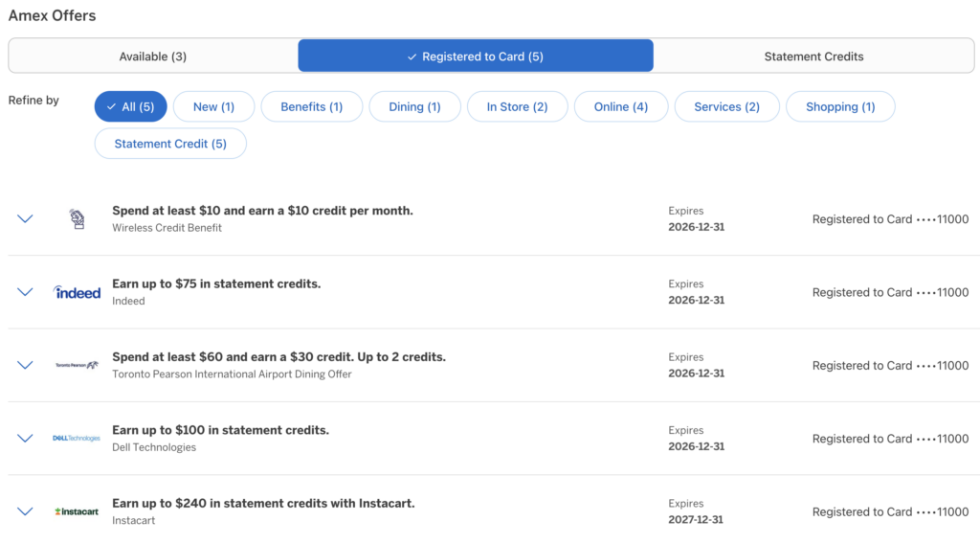Open the Statement Credits tab
Viewport: 980px width, 544px height.
(813, 57)
